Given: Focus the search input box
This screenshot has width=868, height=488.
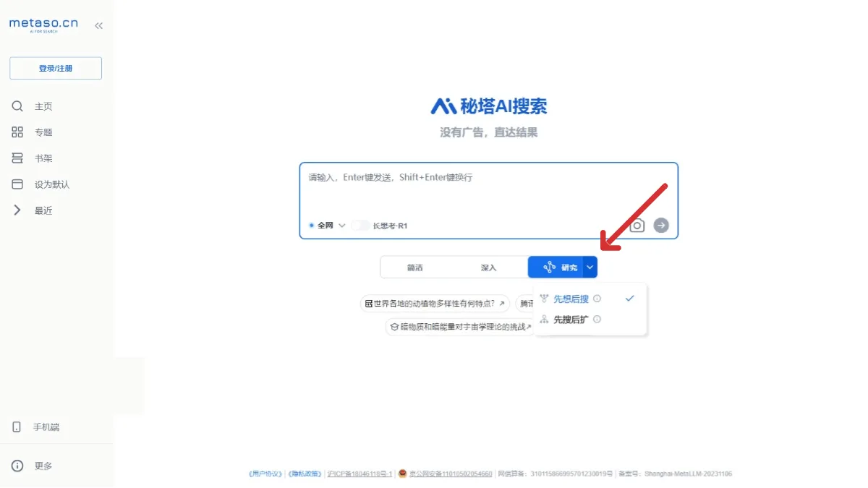Looking at the screenshot, I should 489,200.
